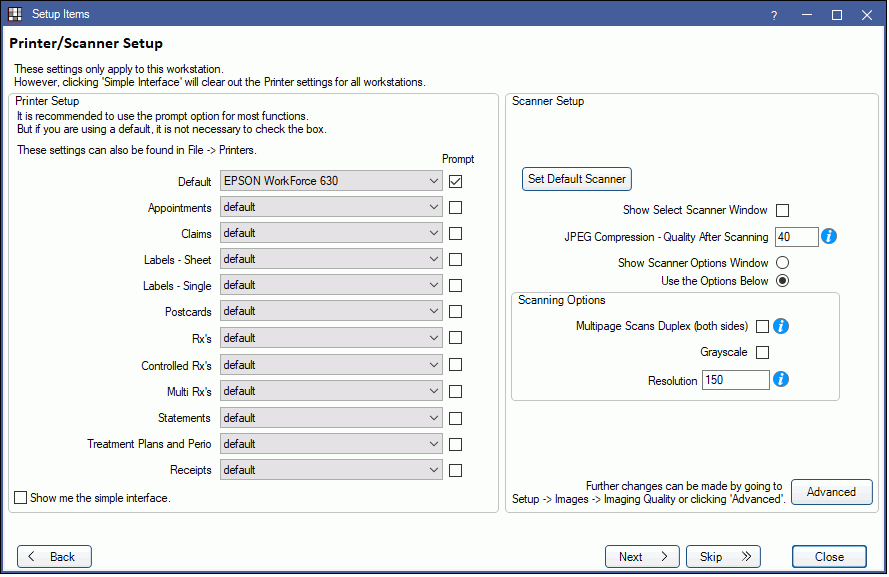Go to the Next setup page

pyautogui.click(x=642, y=557)
